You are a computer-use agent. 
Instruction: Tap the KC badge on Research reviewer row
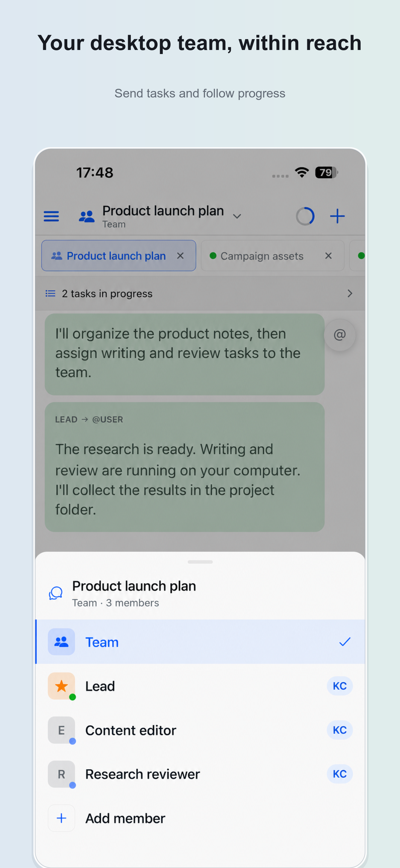pyautogui.click(x=340, y=774)
